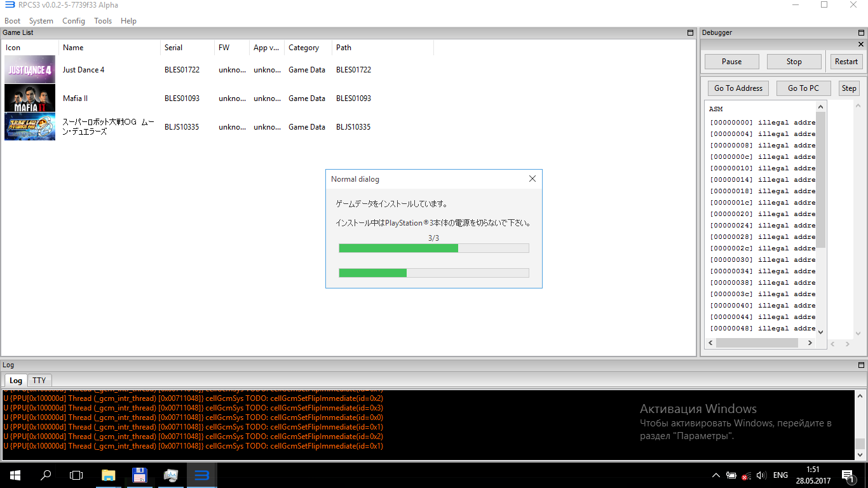
Task: Float the Debugger panel using its icon
Action: point(862,32)
